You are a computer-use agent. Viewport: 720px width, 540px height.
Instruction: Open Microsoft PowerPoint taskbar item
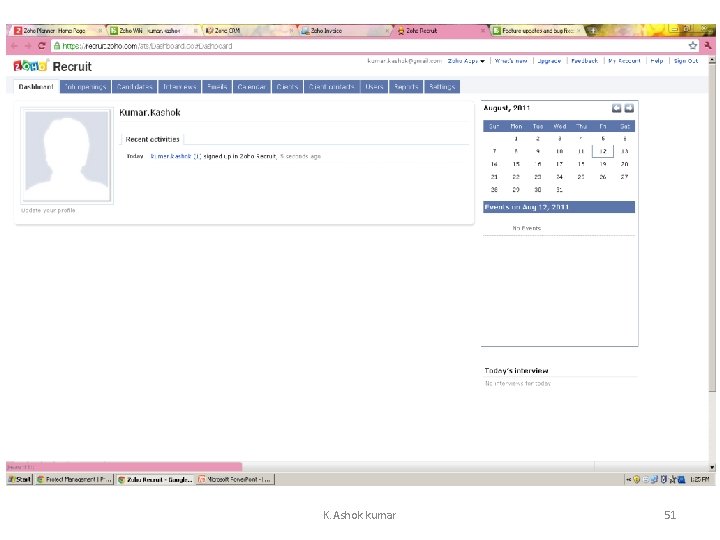(x=236, y=479)
